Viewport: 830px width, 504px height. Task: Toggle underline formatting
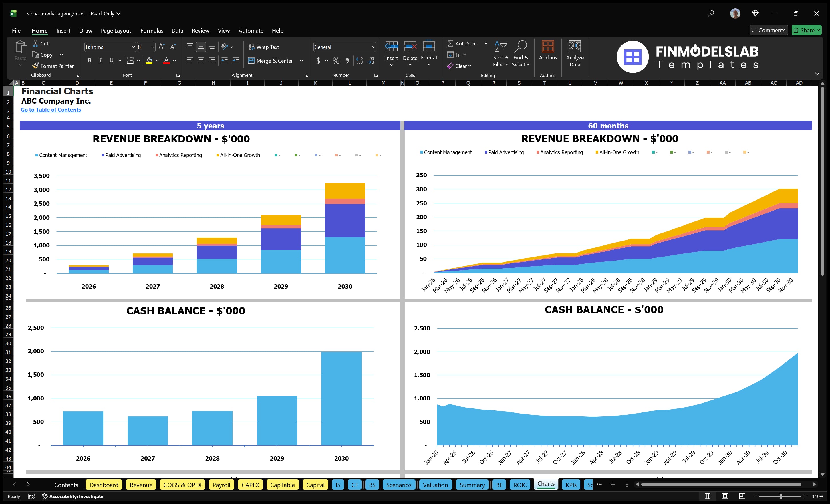(111, 60)
